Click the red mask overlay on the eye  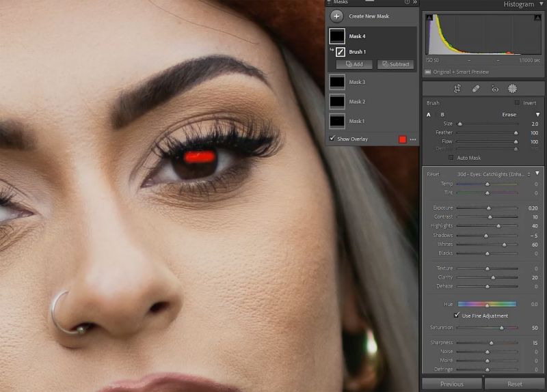coord(199,157)
